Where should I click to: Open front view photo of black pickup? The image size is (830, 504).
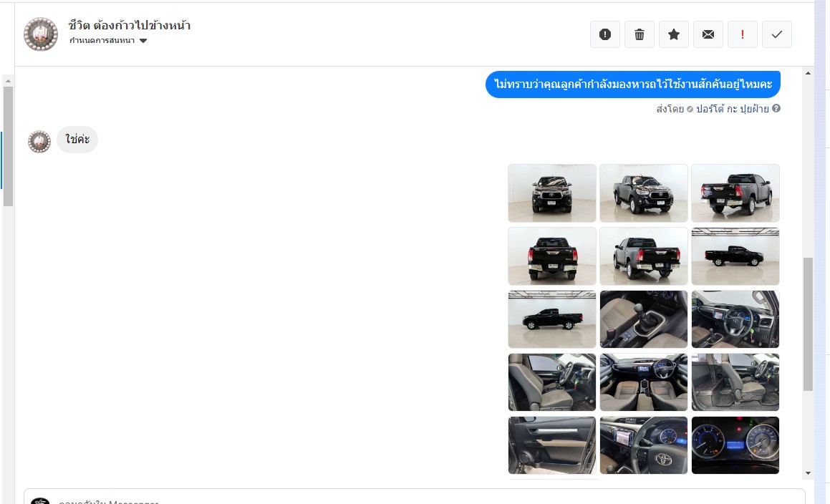552,193
